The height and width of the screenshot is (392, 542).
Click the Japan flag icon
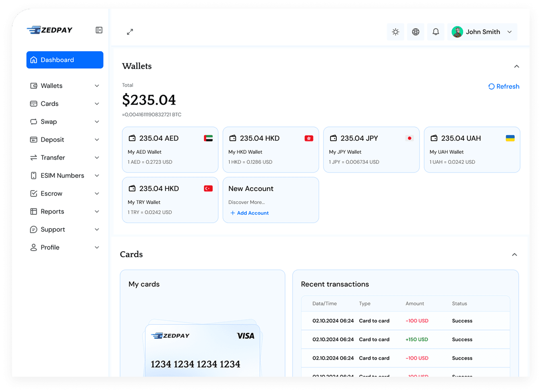pos(410,138)
